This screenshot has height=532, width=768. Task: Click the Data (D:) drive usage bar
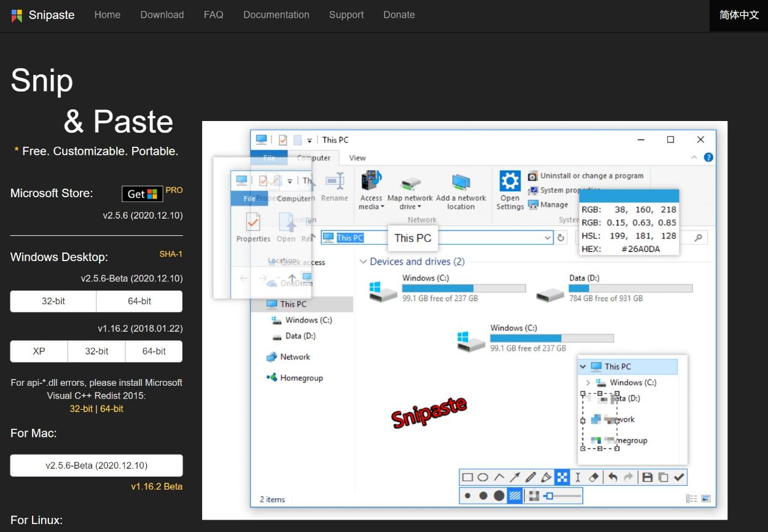(x=631, y=288)
